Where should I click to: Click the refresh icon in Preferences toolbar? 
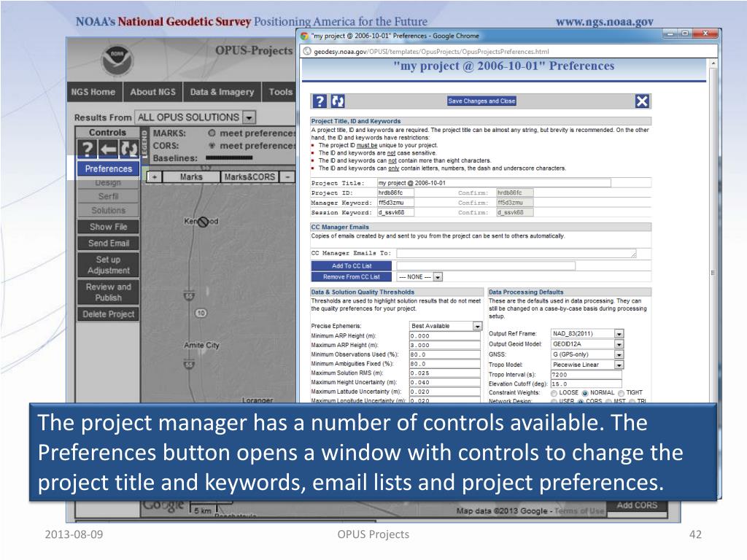point(338,101)
